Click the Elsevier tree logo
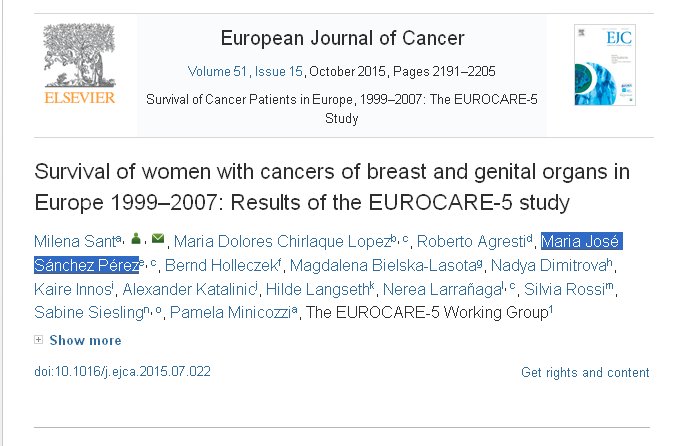Image resolution: width=680 pixels, height=446 pixels. click(79, 58)
